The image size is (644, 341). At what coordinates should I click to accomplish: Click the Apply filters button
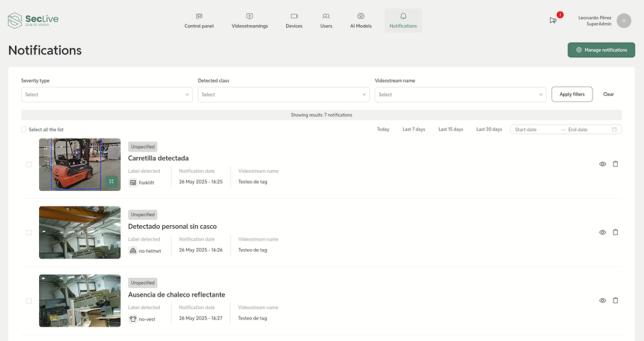pyautogui.click(x=572, y=94)
